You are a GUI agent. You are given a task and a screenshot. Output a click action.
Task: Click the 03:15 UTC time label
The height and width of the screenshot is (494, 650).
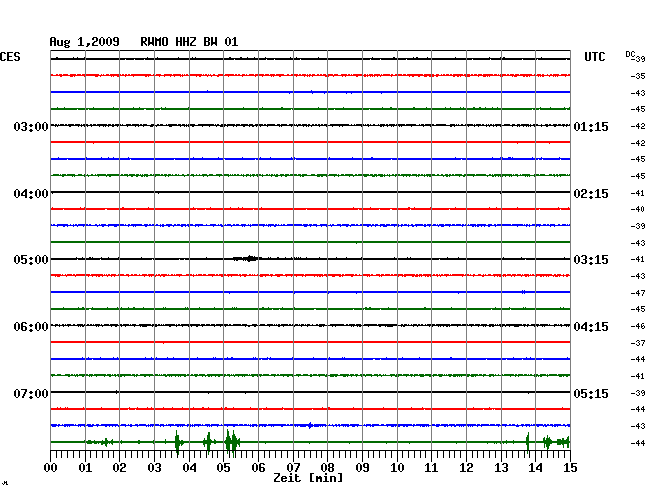(x=591, y=260)
